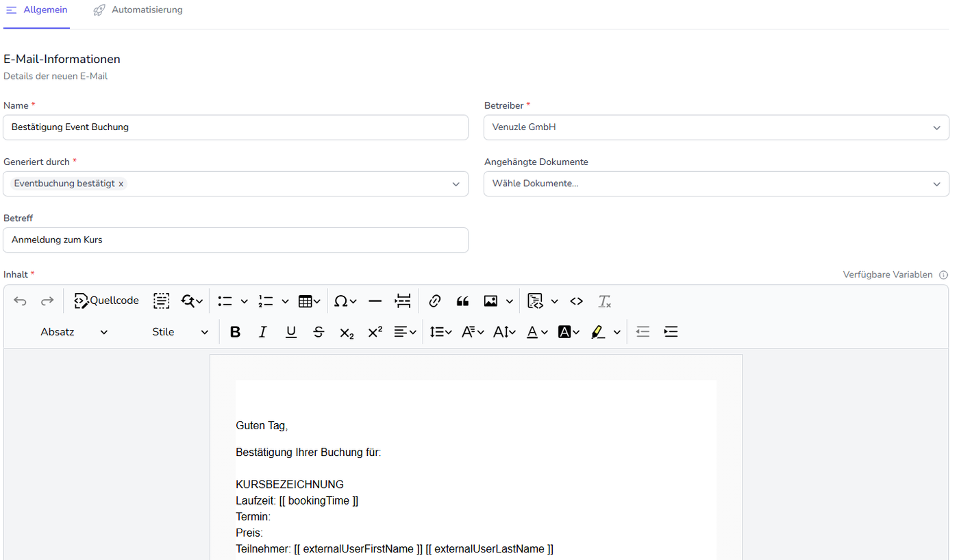Viewport: 959px width, 560px height.
Task: Click the insert link icon
Action: point(434,301)
